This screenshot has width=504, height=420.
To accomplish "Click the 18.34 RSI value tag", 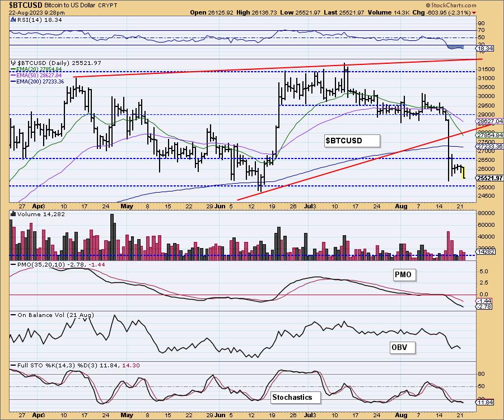I will [485, 49].
